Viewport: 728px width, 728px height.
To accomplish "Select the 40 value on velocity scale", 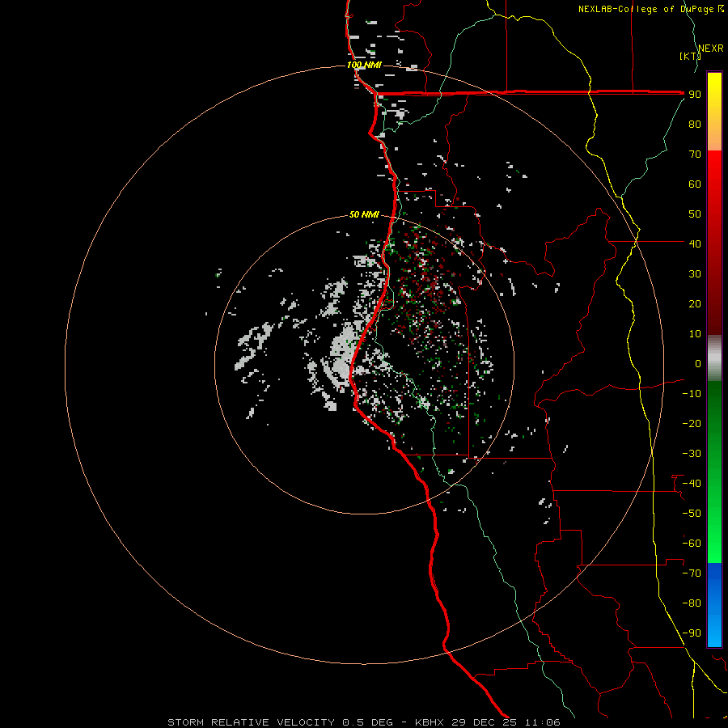I will 695,243.
